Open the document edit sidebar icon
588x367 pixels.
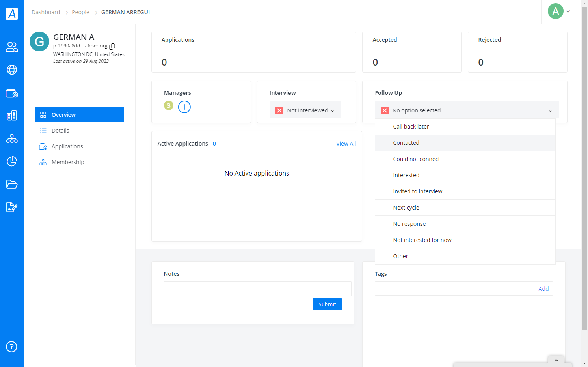[12, 207]
